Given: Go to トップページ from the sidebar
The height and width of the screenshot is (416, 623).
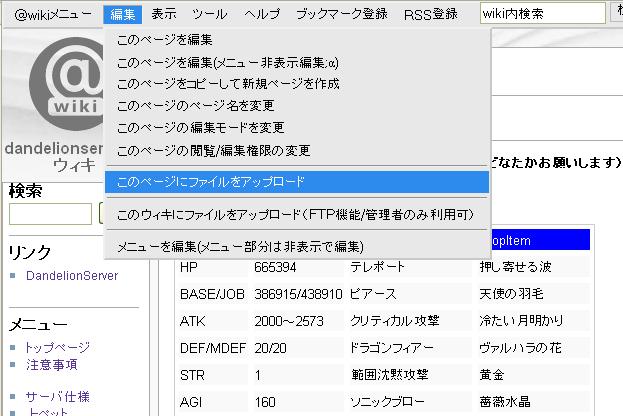Looking at the screenshot, I should click(57, 347).
